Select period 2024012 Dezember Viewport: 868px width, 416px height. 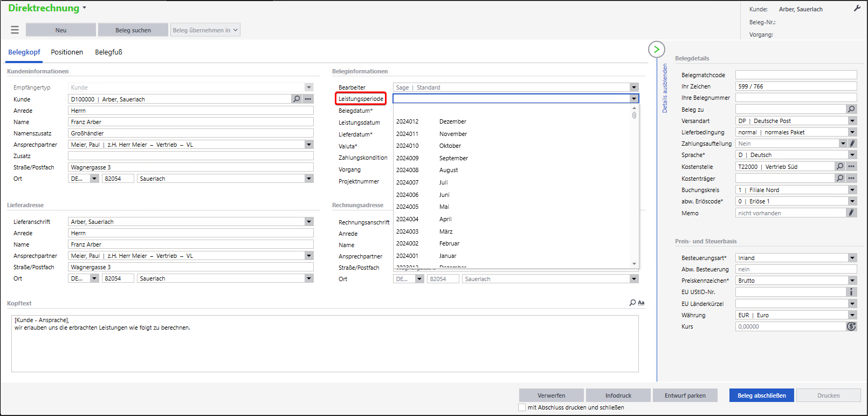pos(512,122)
